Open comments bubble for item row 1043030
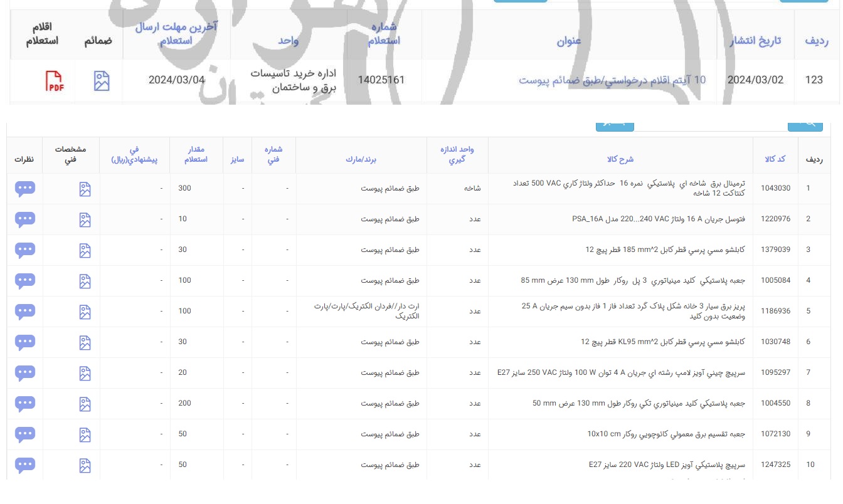The width and height of the screenshot is (843, 504). (x=25, y=189)
